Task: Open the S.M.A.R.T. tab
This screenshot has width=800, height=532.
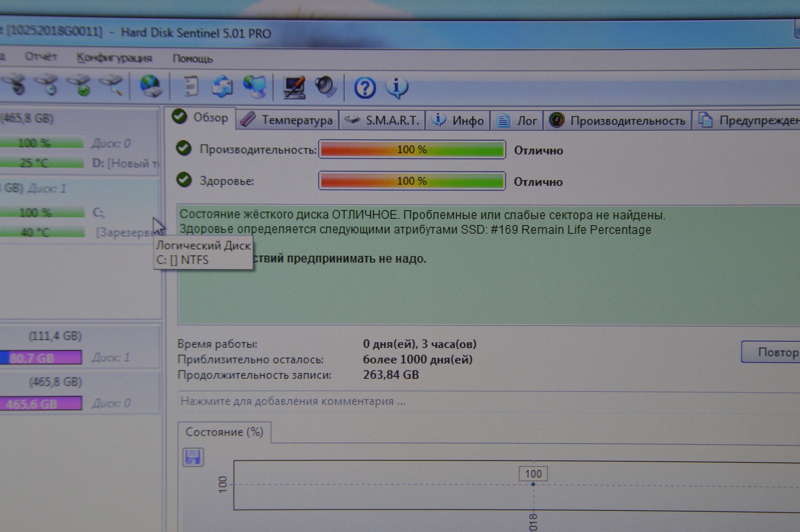Action: pos(382,120)
